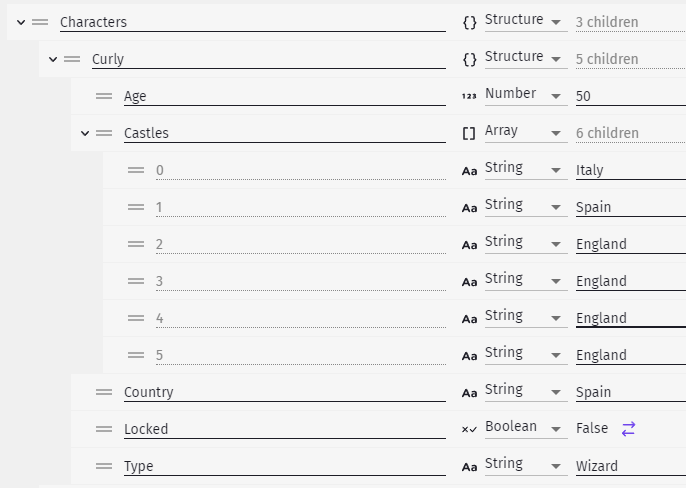Click the Array brackets icon for Castles

(469, 133)
